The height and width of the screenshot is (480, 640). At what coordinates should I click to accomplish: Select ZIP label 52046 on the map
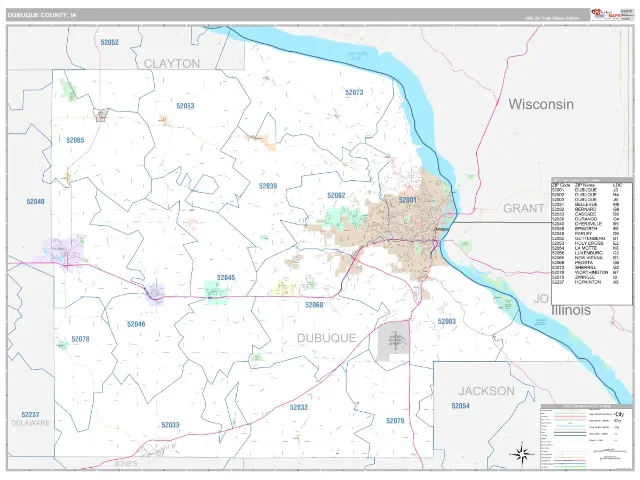point(136,324)
